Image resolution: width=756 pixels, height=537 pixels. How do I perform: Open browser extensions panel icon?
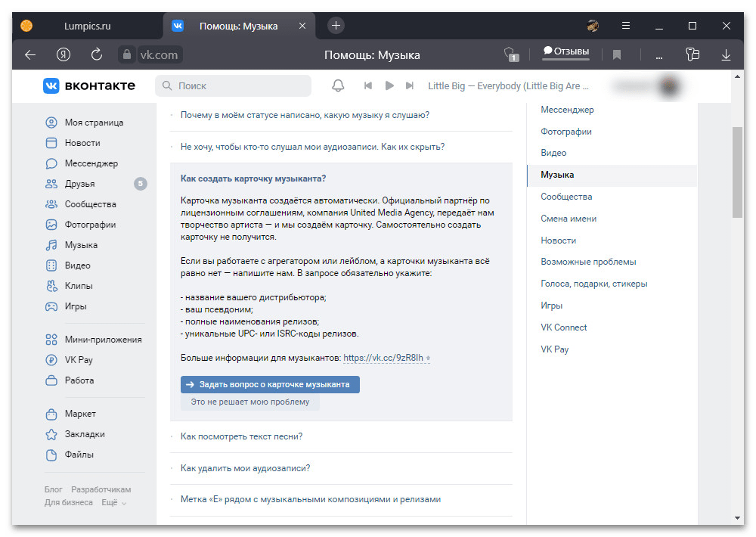coord(692,54)
